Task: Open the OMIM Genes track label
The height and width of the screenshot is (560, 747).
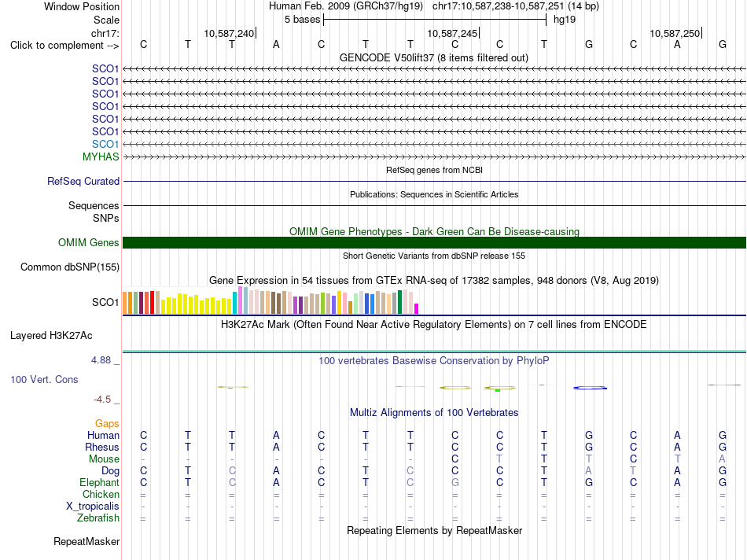Action: coord(88,242)
